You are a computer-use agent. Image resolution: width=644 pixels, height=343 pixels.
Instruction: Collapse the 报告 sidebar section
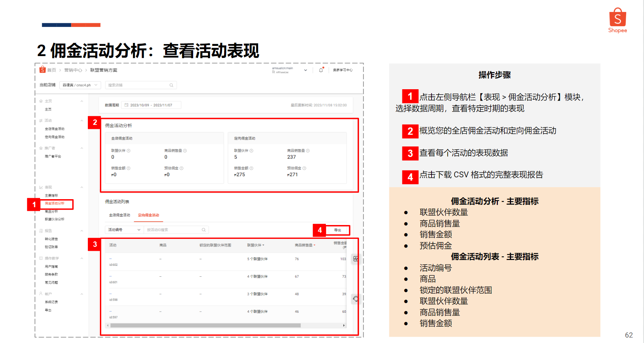[x=82, y=231]
